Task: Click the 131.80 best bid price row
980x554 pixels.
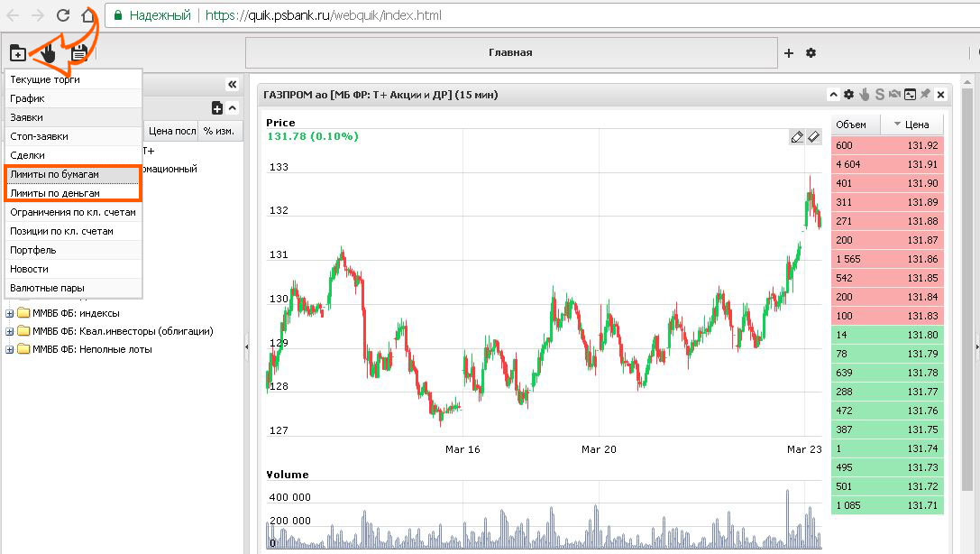Action: [x=886, y=335]
